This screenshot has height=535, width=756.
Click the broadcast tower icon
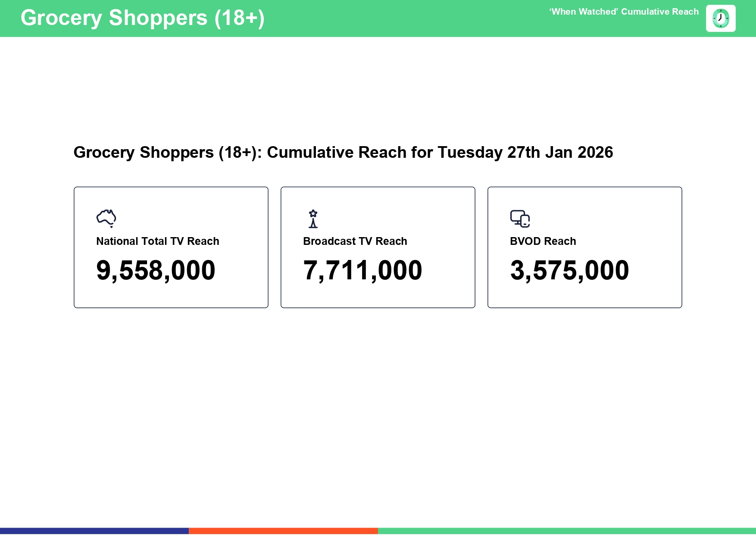(x=313, y=219)
